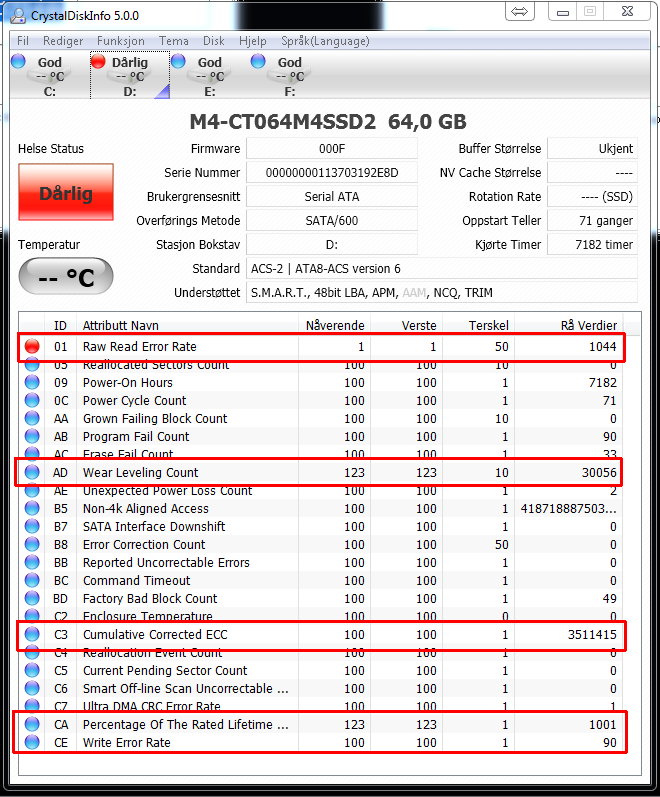The image size is (660, 797).
Task: Click the Attributt Navn column header
Action: click(x=187, y=325)
